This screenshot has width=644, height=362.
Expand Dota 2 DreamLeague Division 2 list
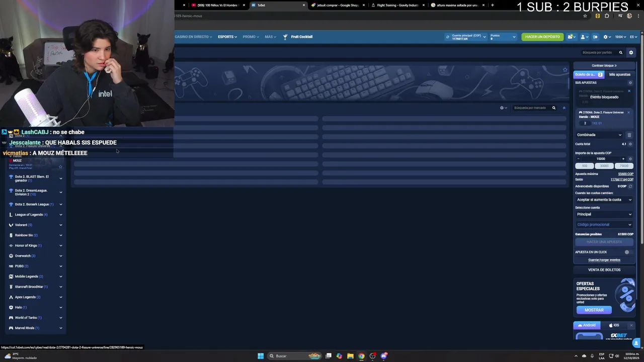point(61,192)
